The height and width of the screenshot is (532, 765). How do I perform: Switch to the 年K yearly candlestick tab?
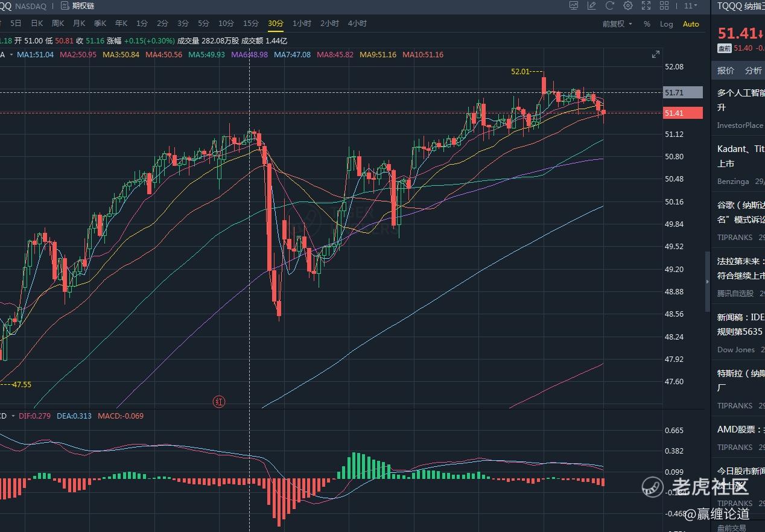click(121, 24)
